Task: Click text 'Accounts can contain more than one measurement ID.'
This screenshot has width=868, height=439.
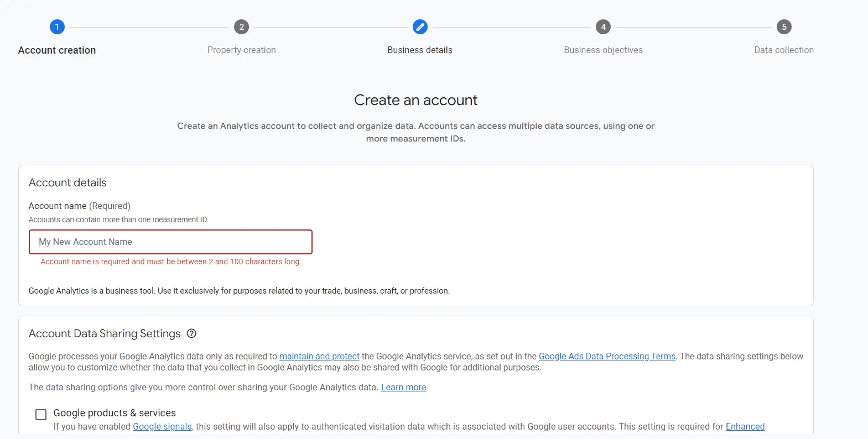Action: pyautogui.click(x=118, y=220)
